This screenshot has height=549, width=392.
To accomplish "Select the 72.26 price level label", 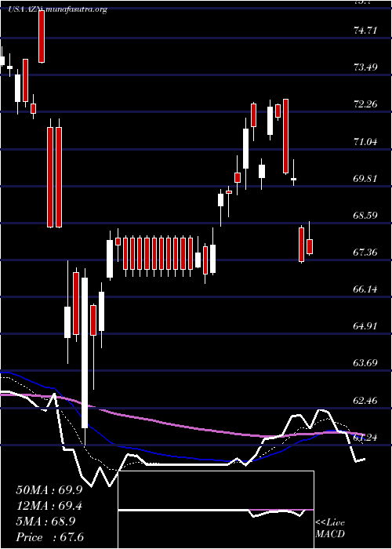I will (x=365, y=104).
